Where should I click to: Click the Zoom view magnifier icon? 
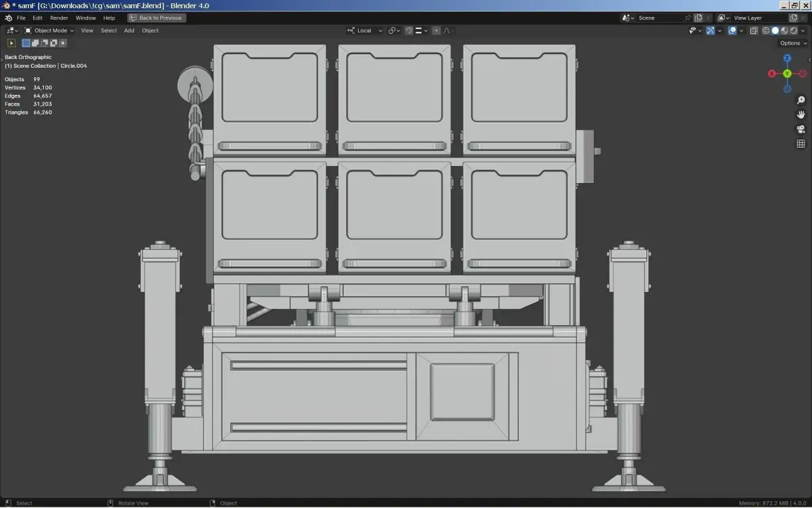(x=800, y=100)
